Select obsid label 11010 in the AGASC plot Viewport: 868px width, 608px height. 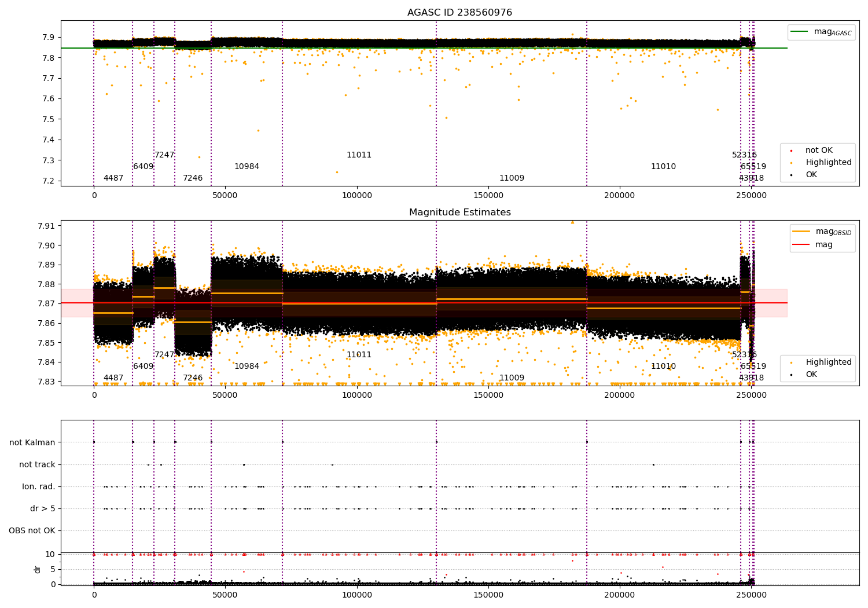coord(664,167)
